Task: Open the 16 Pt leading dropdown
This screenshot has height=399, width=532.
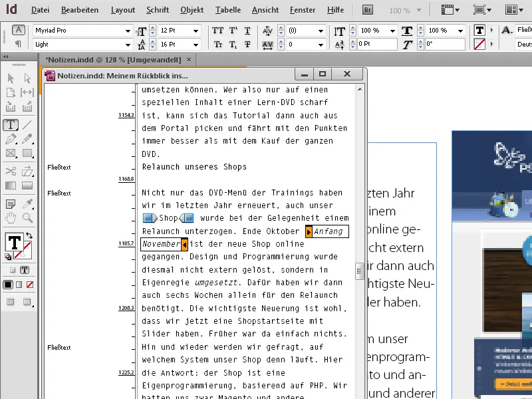Action: [x=196, y=45]
